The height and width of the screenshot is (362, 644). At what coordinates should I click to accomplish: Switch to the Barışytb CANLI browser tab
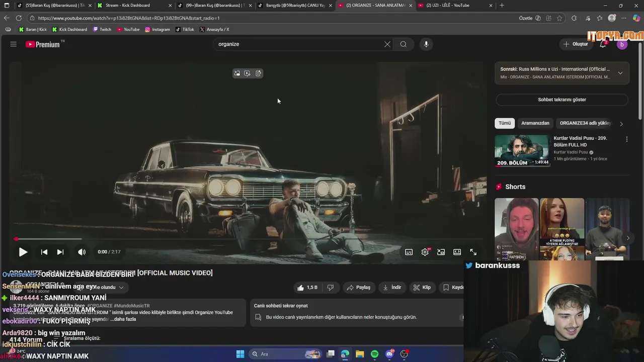point(294,6)
